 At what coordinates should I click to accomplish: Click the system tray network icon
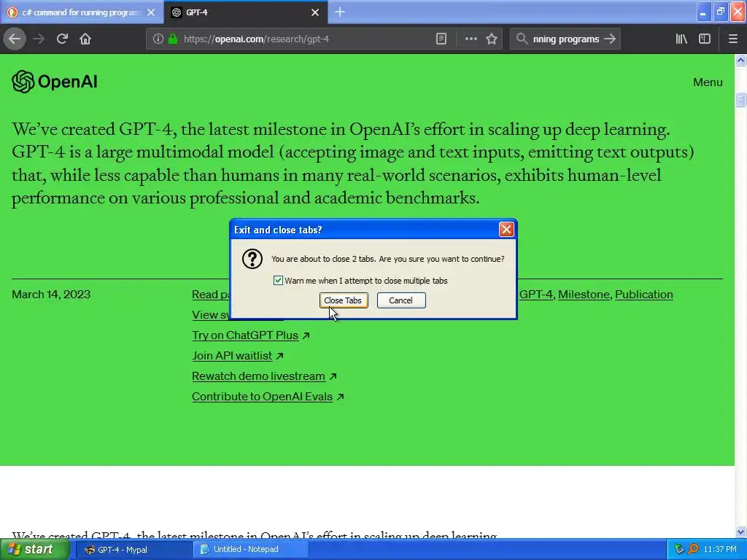point(679,549)
